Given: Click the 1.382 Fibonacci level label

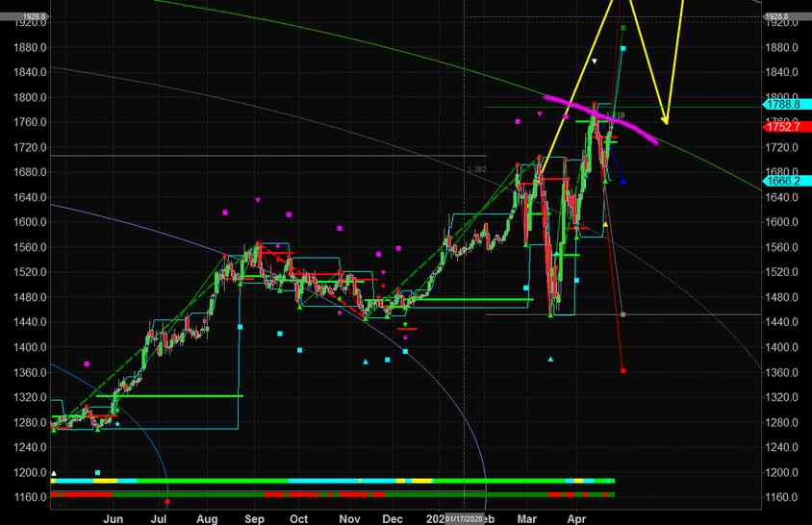Looking at the screenshot, I should [475, 170].
